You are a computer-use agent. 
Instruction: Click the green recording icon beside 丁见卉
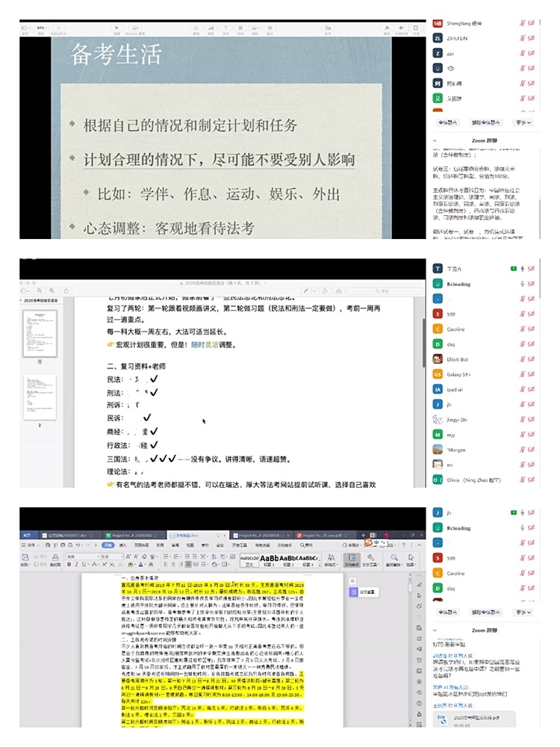pos(514,269)
